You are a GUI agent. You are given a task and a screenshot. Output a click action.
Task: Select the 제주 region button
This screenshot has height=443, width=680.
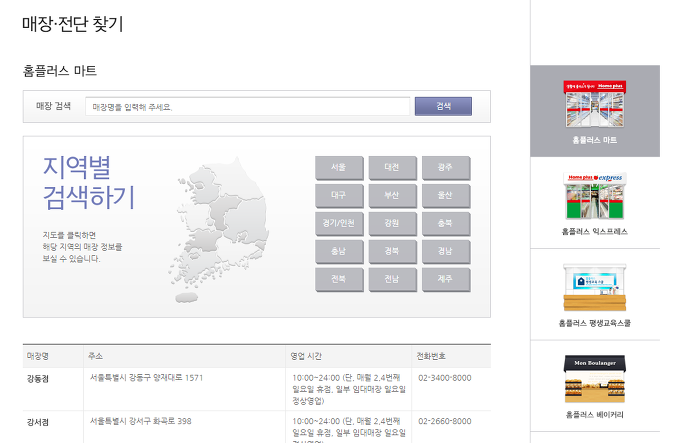tap(446, 280)
